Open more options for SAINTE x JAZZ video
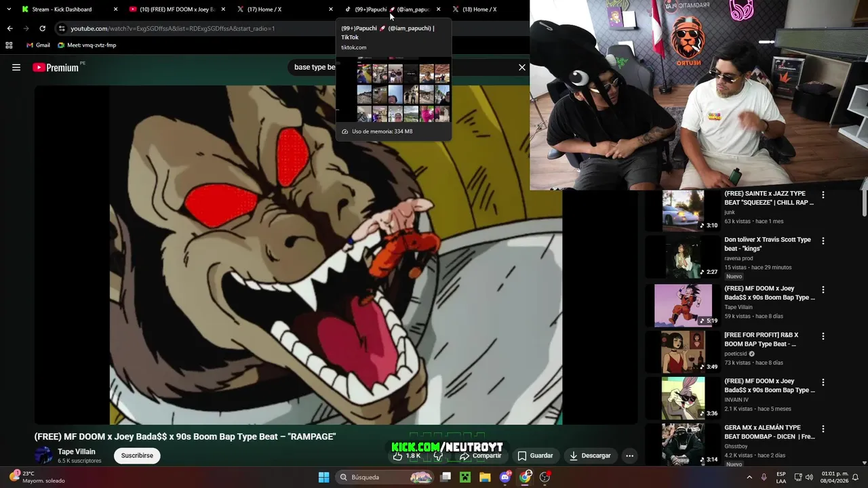Viewport: 868px width, 488px height. (x=823, y=195)
